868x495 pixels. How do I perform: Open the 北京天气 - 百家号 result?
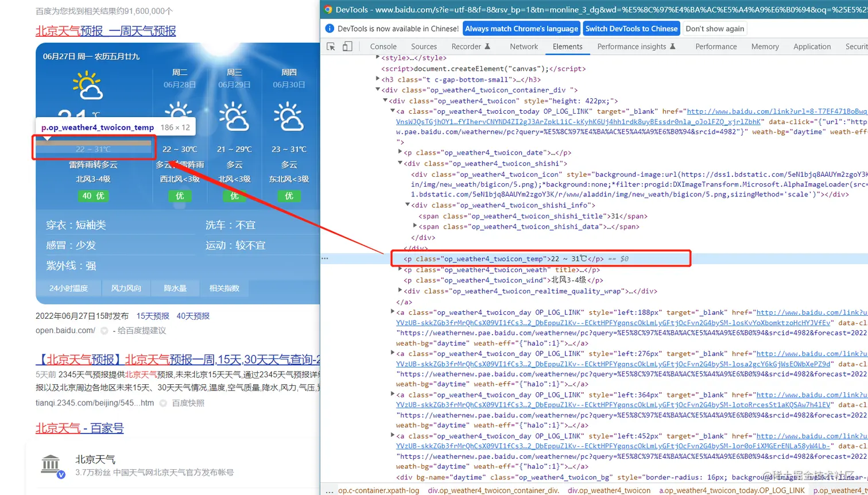[80, 428]
